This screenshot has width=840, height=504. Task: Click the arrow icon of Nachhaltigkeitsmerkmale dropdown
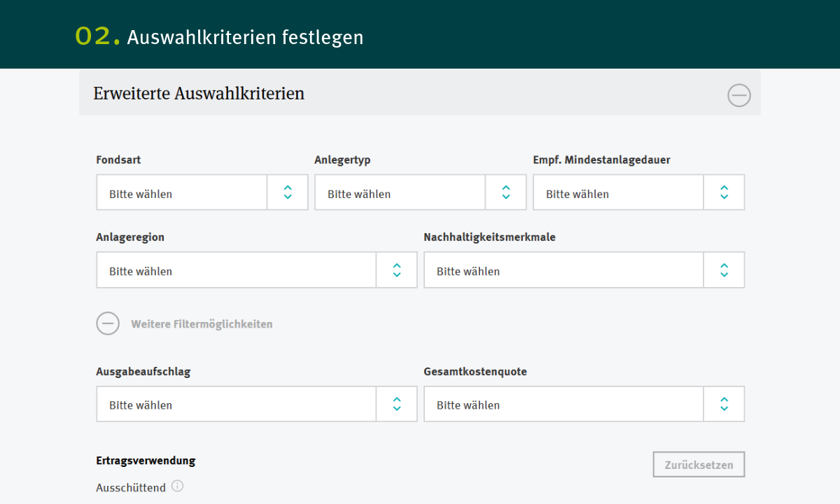pyautogui.click(x=724, y=270)
